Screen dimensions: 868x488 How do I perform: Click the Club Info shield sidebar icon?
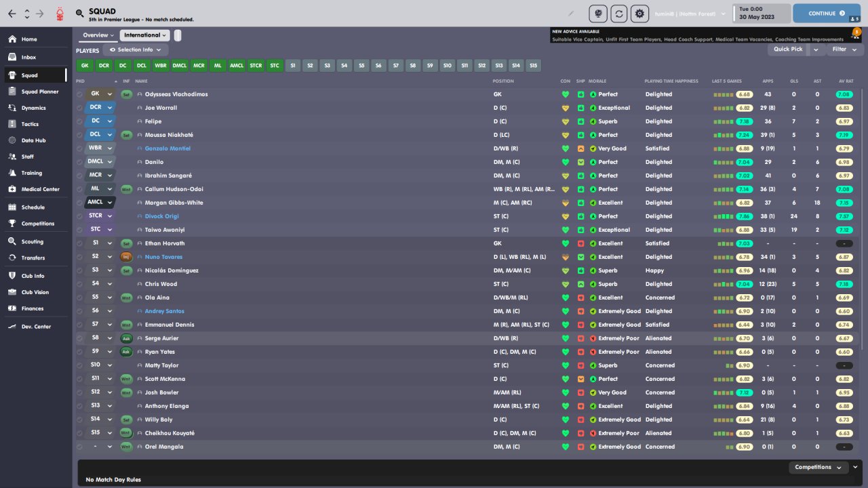point(12,276)
